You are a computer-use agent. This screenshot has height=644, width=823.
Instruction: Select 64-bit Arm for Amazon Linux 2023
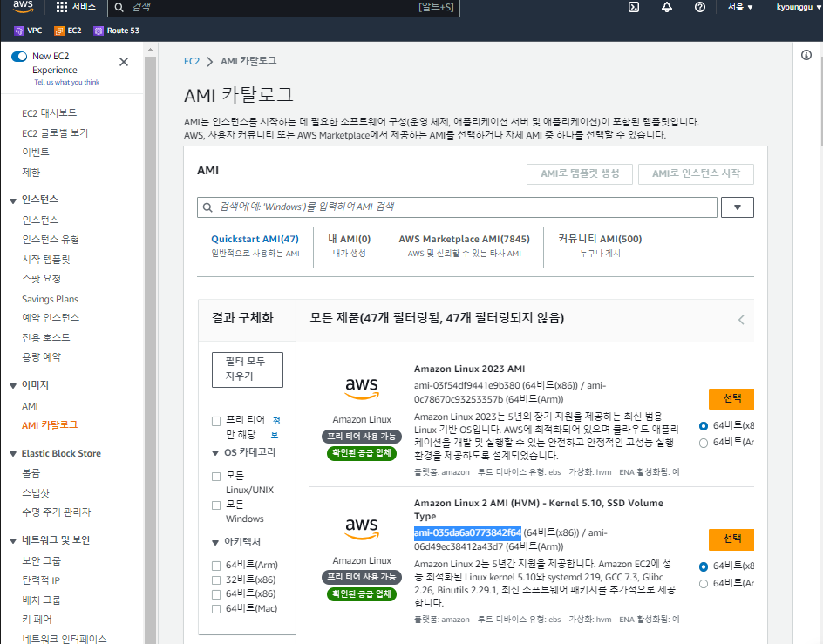tap(704, 443)
